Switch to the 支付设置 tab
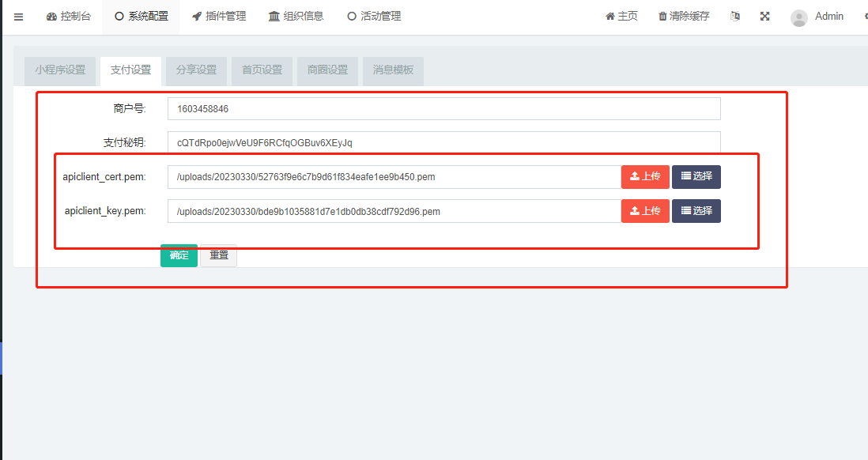 pos(130,71)
